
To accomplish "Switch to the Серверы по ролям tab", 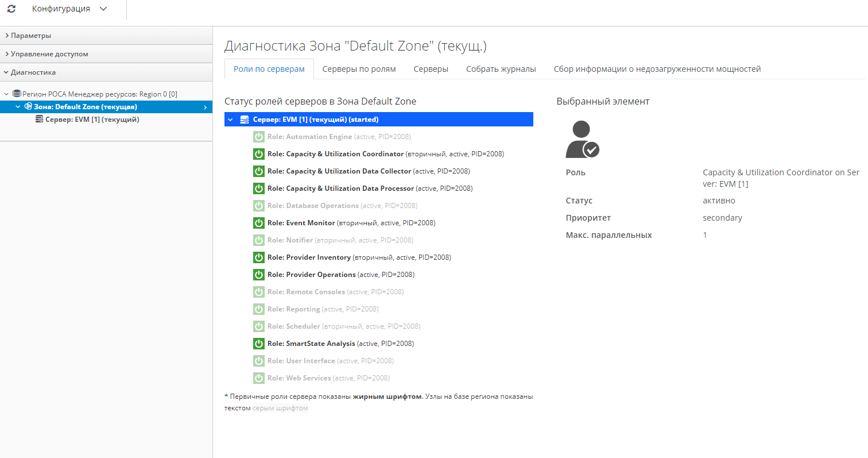I will [359, 69].
